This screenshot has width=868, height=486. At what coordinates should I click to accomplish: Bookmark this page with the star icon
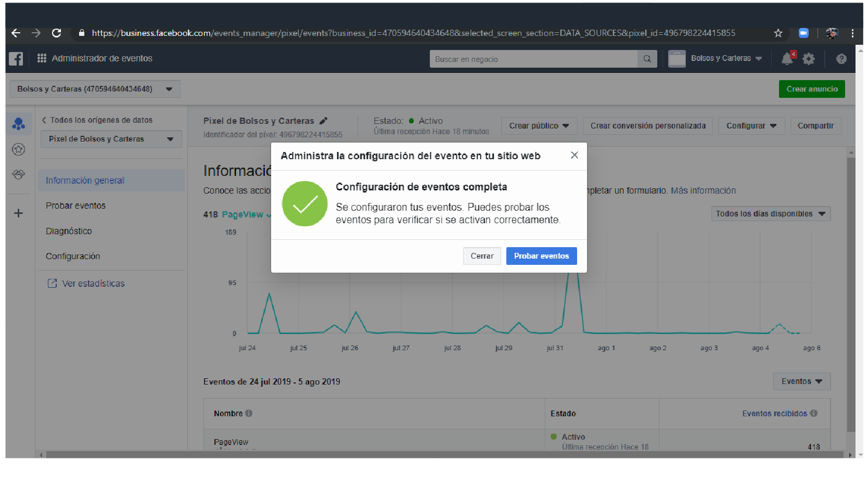point(778,33)
